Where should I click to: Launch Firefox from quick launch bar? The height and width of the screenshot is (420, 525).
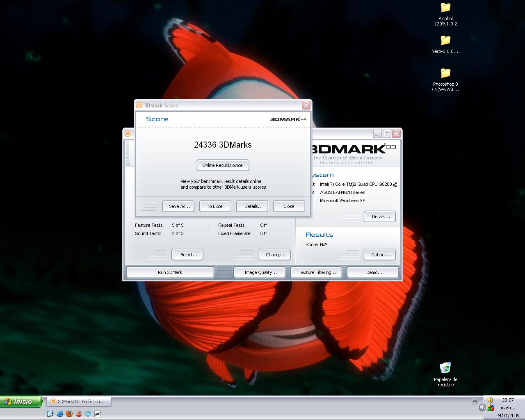(x=69, y=414)
